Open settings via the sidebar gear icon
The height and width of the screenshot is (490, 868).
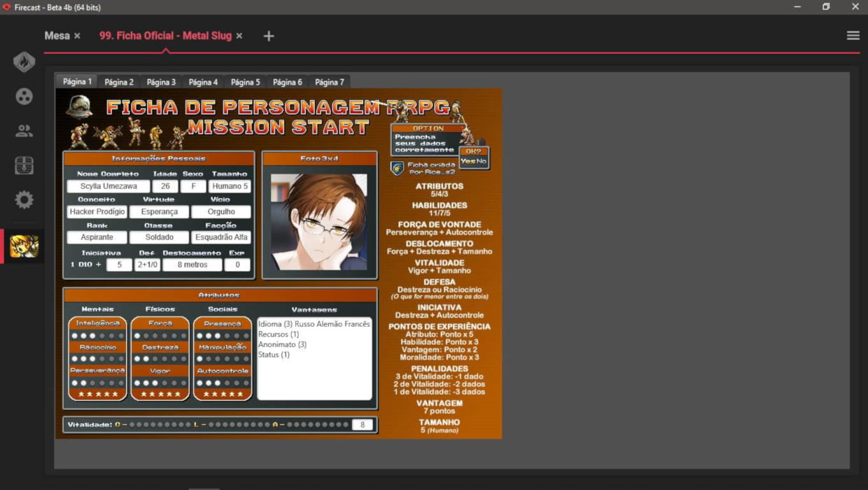click(24, 200)
